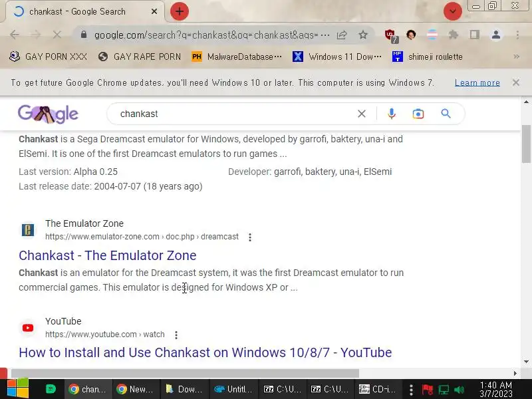Open the Extensions puzzle piece menu
532x399 pixels.
[x=453, y=35]
